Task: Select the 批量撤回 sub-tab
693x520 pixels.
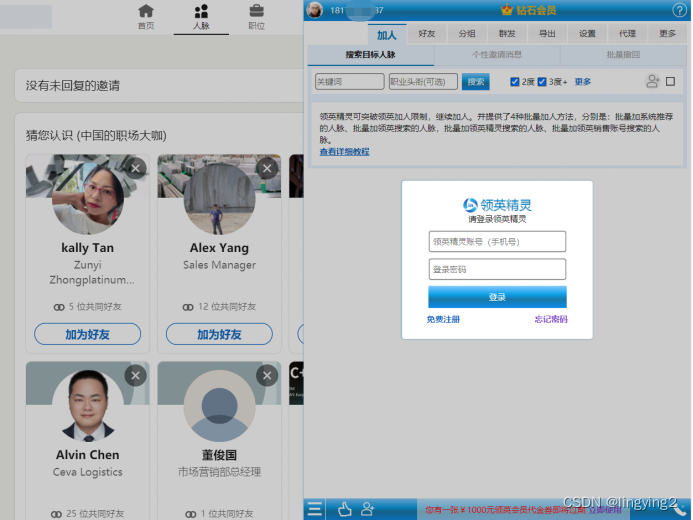Action: [623, 55]
